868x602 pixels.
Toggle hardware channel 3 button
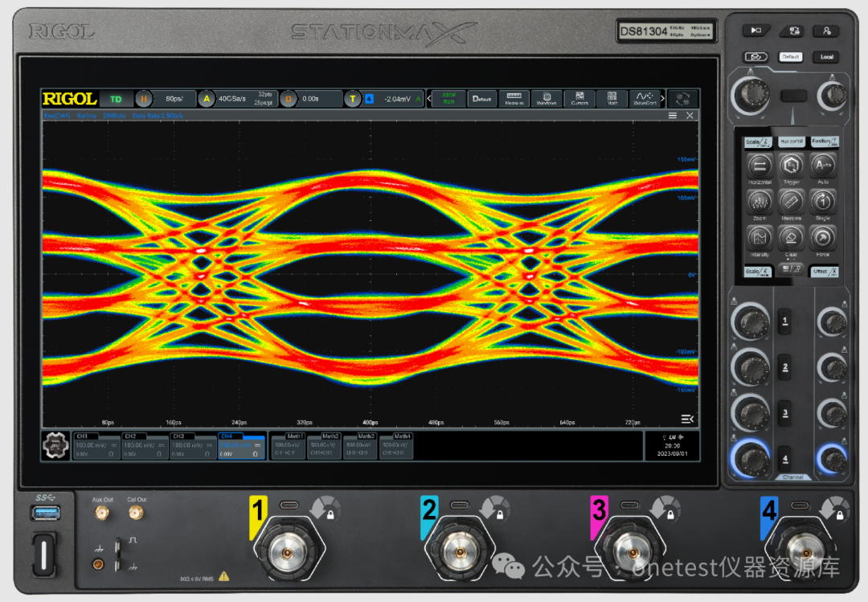(785, 412)
